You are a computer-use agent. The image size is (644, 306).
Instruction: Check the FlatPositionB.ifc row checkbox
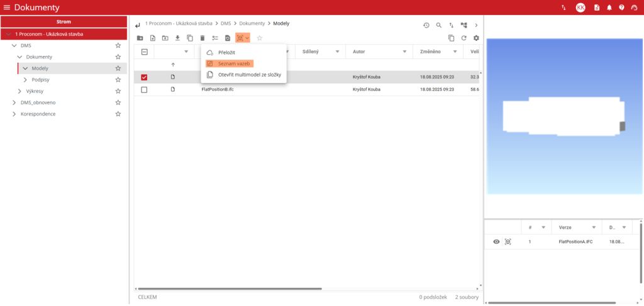point(144,90)
